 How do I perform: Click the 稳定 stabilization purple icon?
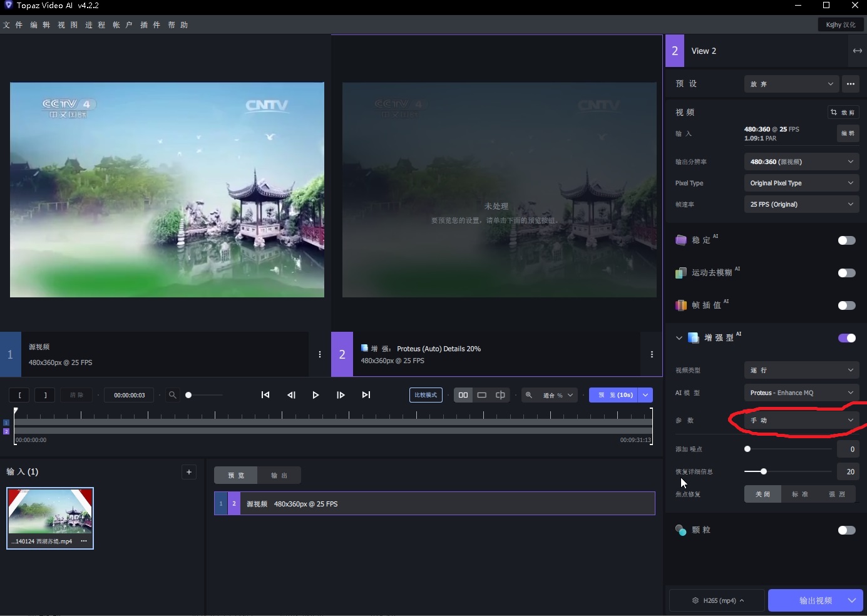pyautogui.click(x=681, y=240)
